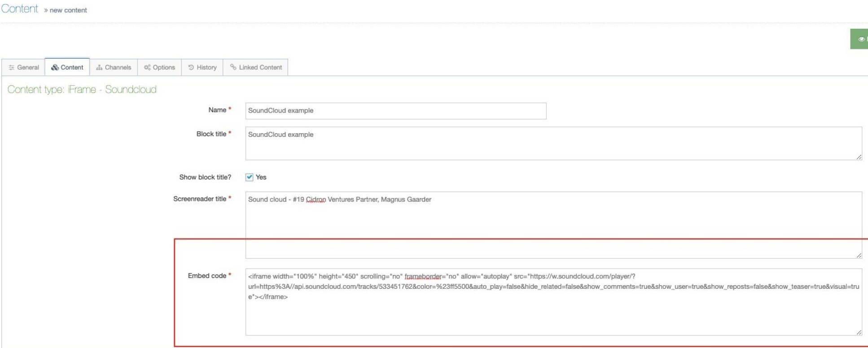Click the gears icon on the Options tab
This screenshot has width=868, height=348.
tap(147, 68)
